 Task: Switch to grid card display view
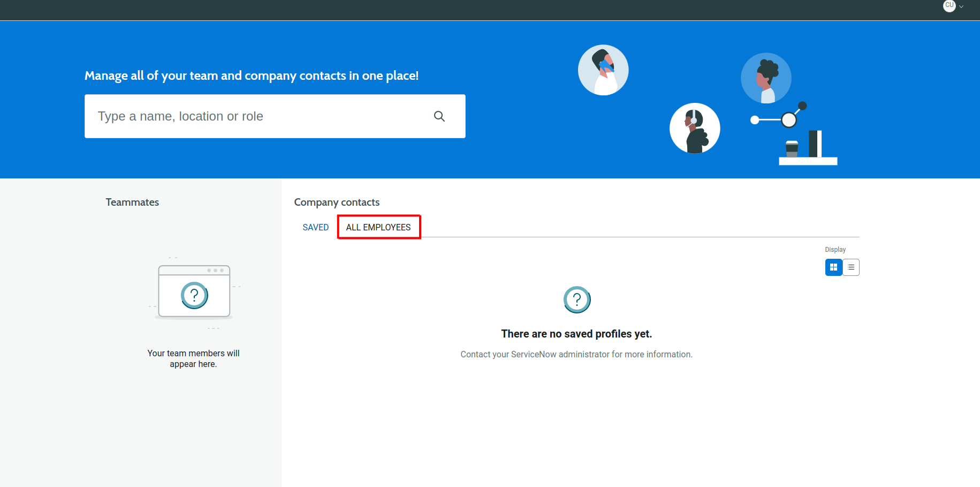point(833,267)
